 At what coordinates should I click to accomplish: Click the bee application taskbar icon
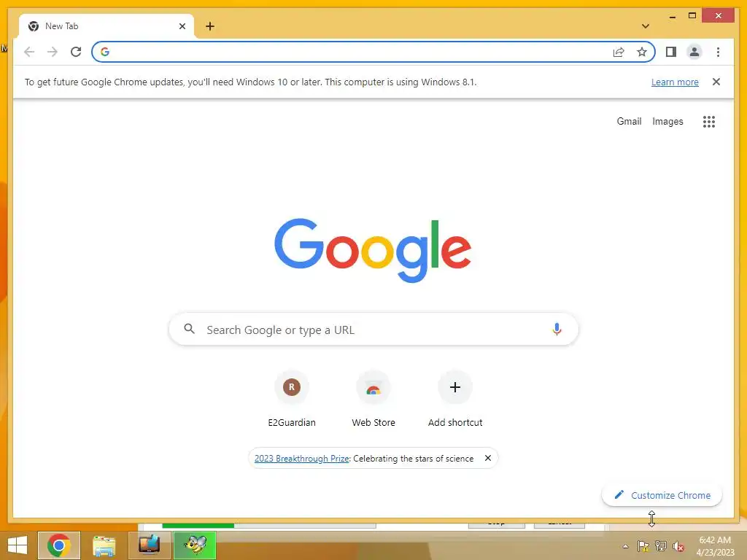[x=194, y=545]
